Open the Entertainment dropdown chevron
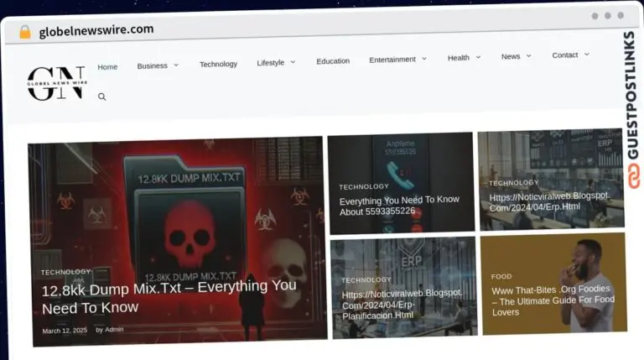This screenshot has height=360, width=644. pyautogui.click(x=424, y=59)
